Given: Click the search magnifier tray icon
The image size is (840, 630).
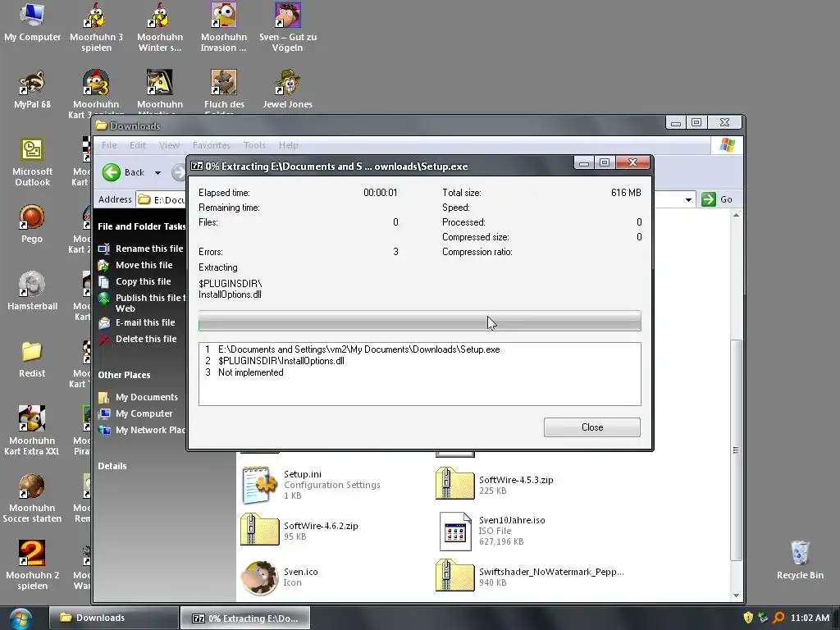Looking at the screenshot, I should click(x=778, y=618).
